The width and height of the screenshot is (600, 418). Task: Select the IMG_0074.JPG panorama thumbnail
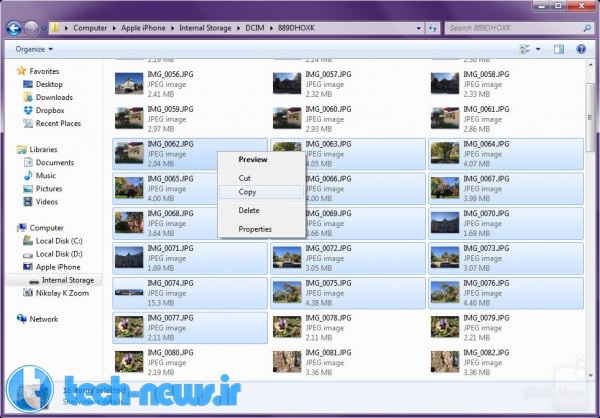(x=129, y=292)
